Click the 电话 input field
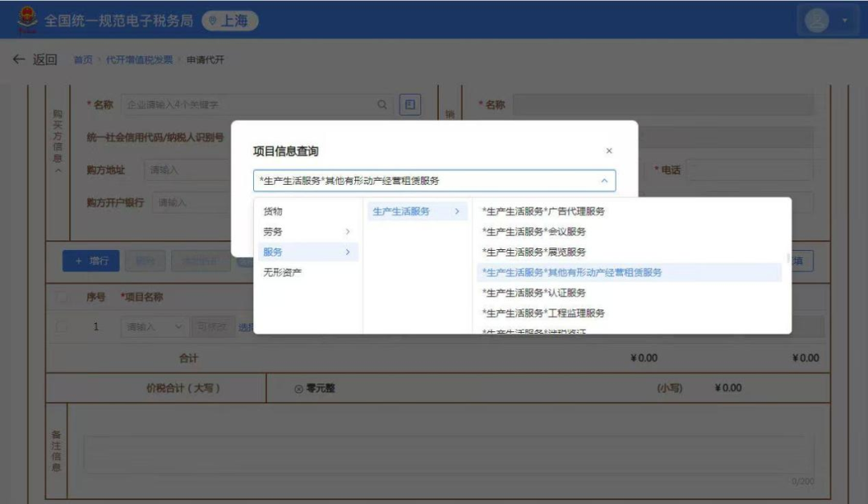This screenshot has height=504, width=868. (x=750, y=170)
